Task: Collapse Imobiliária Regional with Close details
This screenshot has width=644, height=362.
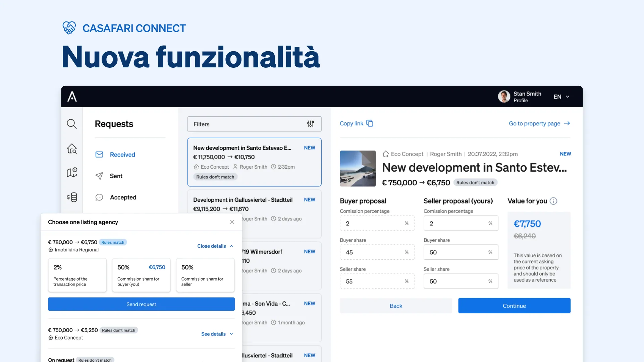Action: point(215,246)
